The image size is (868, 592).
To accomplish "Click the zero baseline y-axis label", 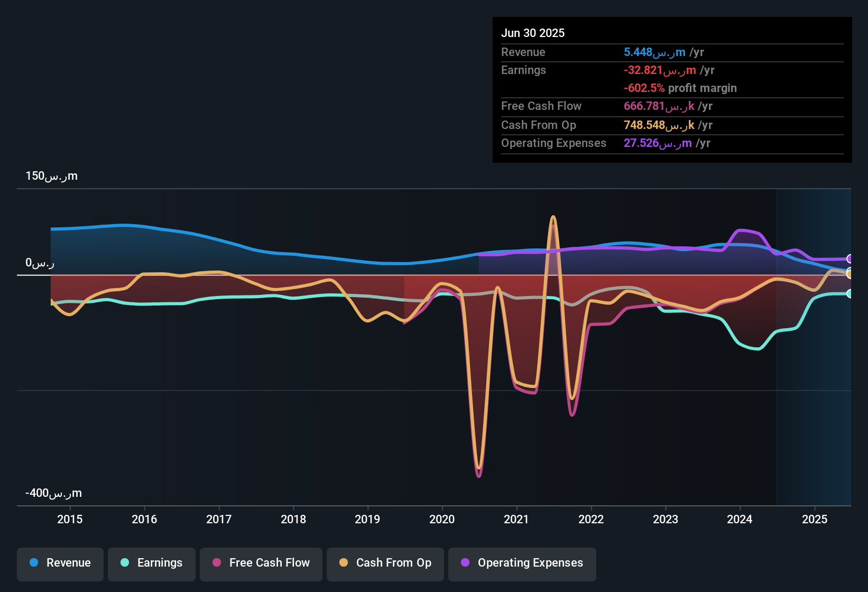I will [x=40, y=263].
